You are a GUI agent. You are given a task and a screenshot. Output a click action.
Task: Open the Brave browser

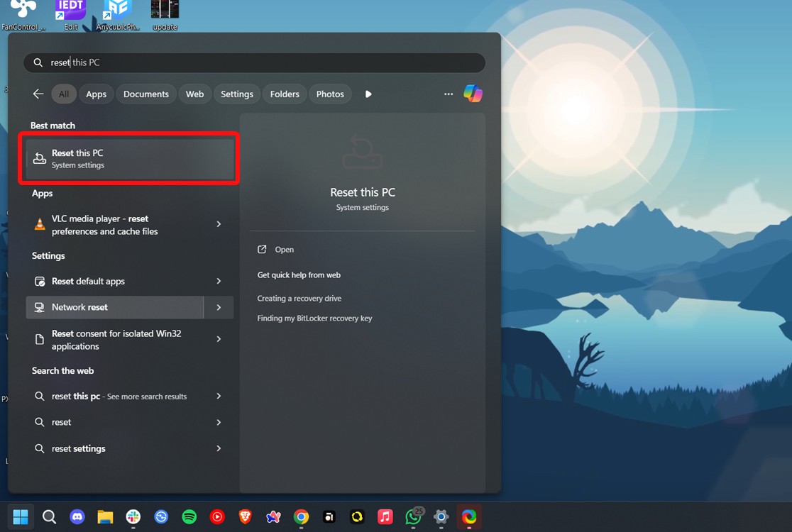[x=245, y=516]
